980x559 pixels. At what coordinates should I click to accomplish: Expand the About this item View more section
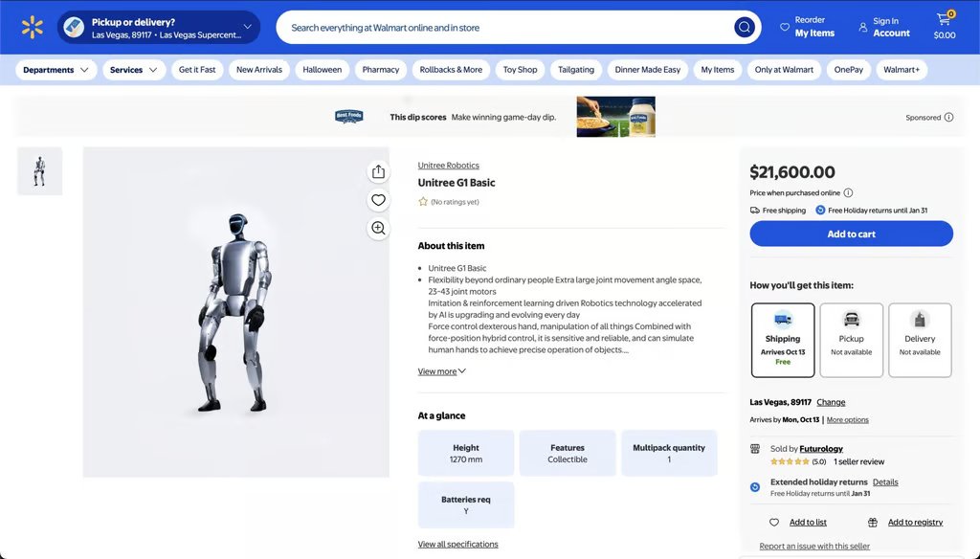point(439,370)
